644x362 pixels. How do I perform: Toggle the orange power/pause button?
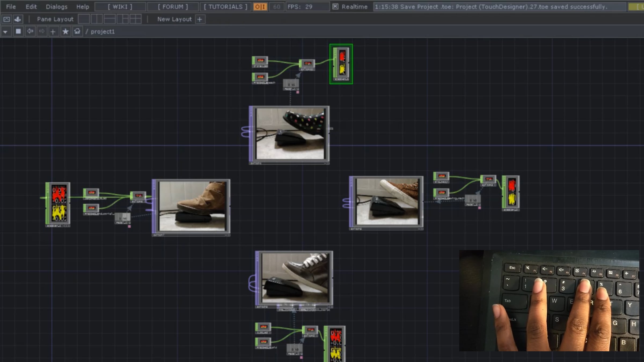pyautogui.click(x=260, y=7)
